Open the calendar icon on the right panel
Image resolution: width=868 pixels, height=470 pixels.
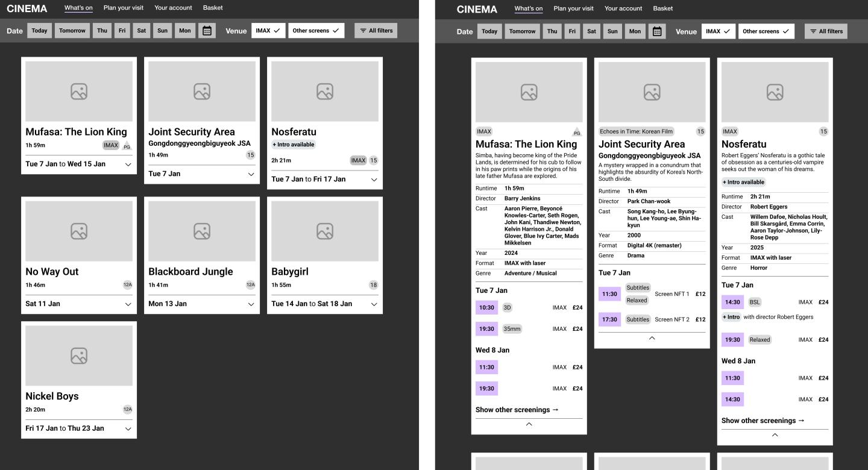tap(657, 31)
